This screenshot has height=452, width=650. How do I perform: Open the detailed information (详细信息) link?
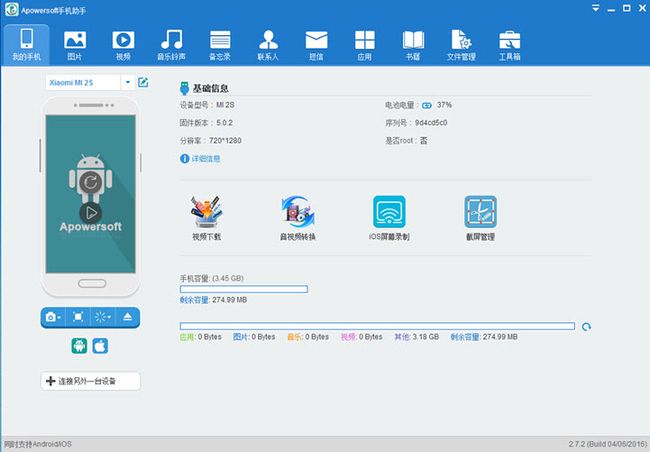click(x=206, y=158)
